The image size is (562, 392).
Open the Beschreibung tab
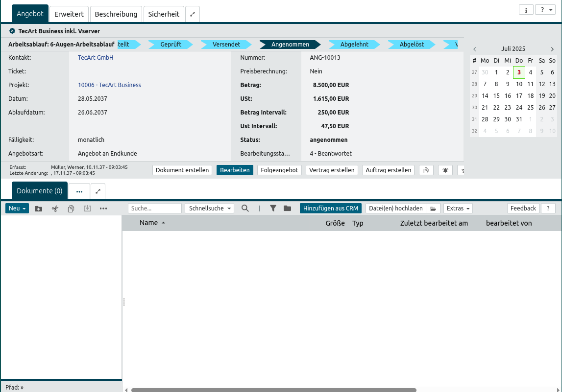116,14
